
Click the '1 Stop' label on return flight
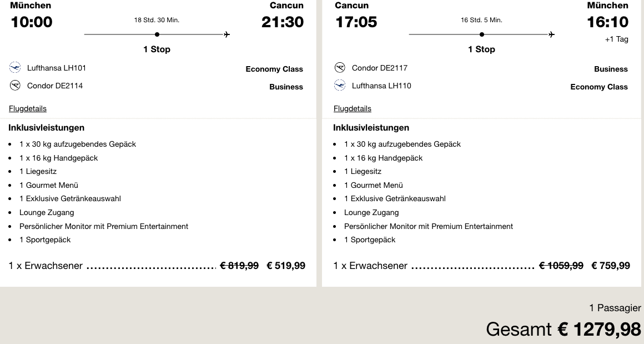(x=482, y=49)
